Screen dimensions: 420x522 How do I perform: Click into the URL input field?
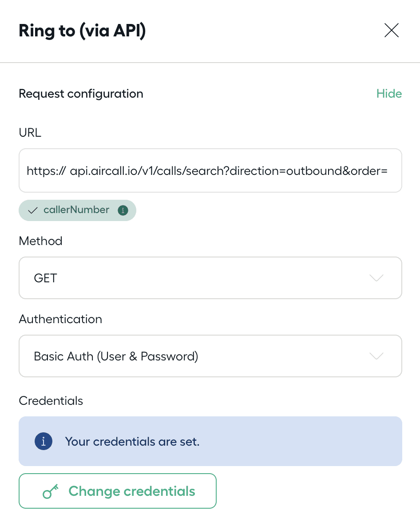[x=210, y=170]
